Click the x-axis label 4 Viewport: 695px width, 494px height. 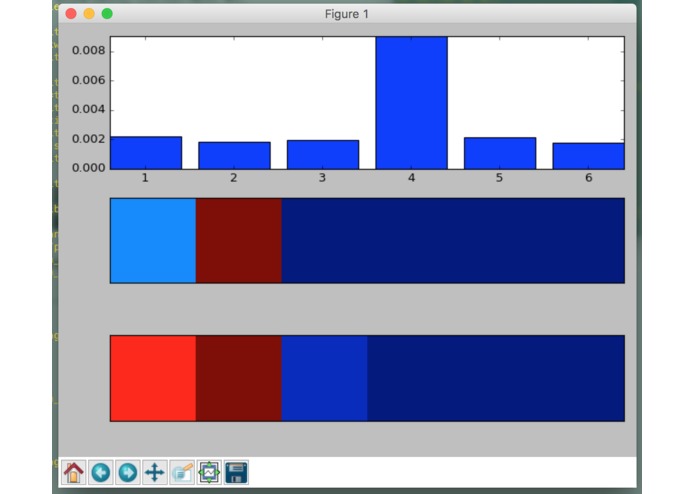(411, 178)
